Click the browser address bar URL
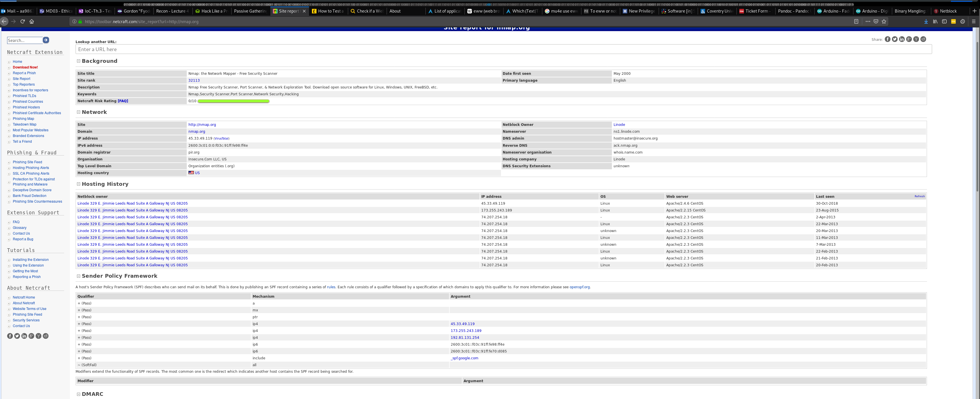Image resolution: width=980 pixels, height=399 pixels. tap(141, 22)
